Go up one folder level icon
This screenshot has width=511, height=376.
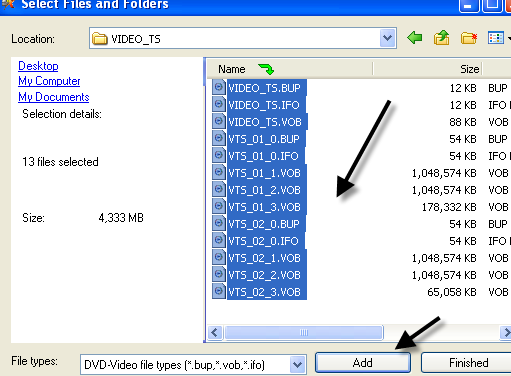442,38
